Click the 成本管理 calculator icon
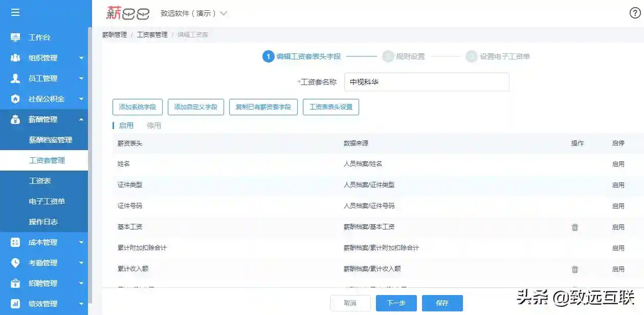Image resolution: width=644 pixels, height=315 pixels. 15,242
